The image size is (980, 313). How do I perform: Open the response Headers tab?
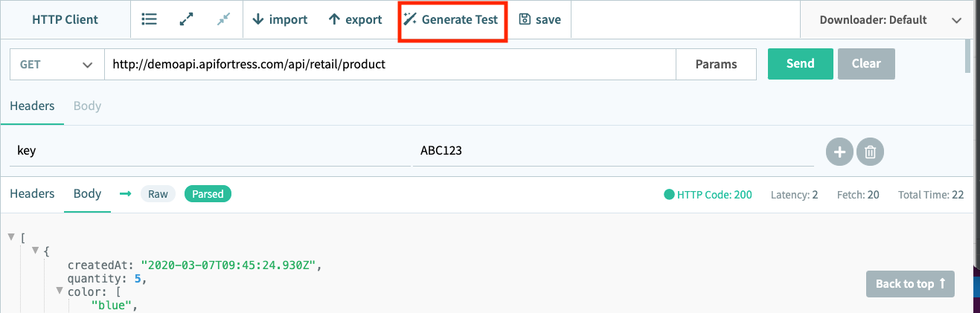(x=32, y=194)
